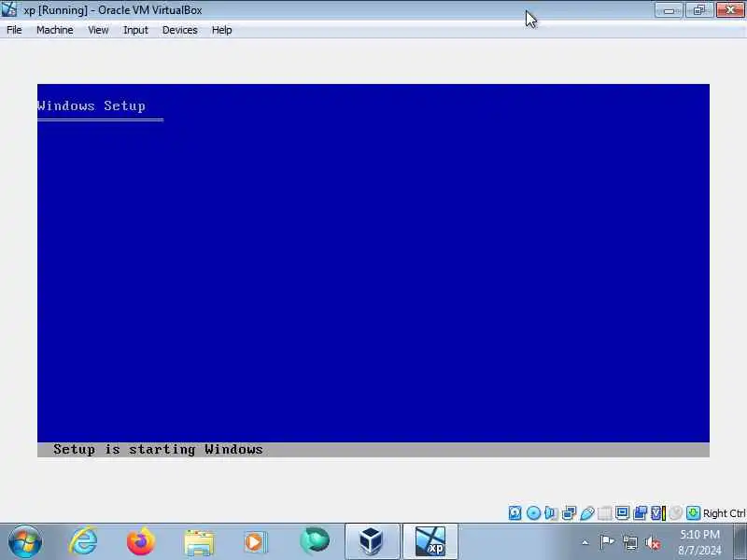Viewport: 747px width, 560px height.
Task: Open the network tray icon
Action: 629,542
